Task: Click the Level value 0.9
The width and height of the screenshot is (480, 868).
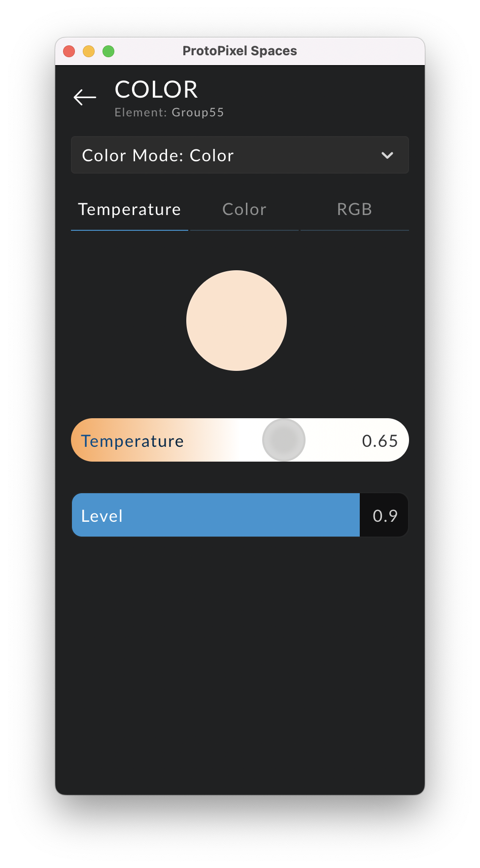Action: pyautogui.click(x=384, y=515)
